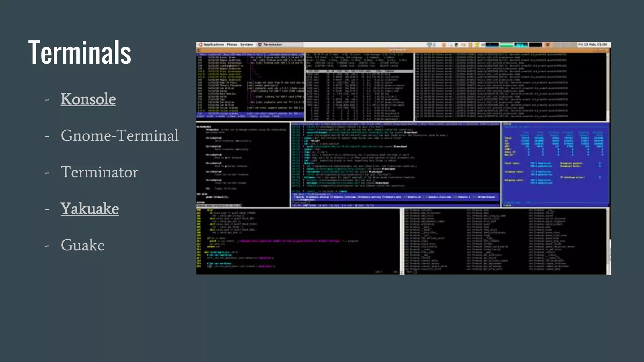Open the Yakuake hyperlink
This screenshot has width=644, height=362.
click(x=90, y=209)
